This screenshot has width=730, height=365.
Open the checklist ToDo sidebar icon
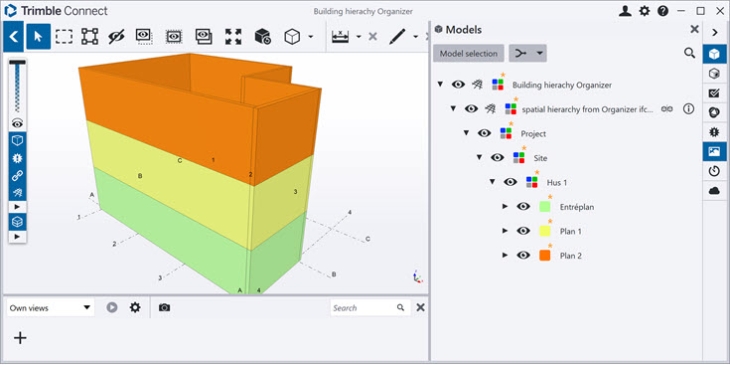[714, 94]
